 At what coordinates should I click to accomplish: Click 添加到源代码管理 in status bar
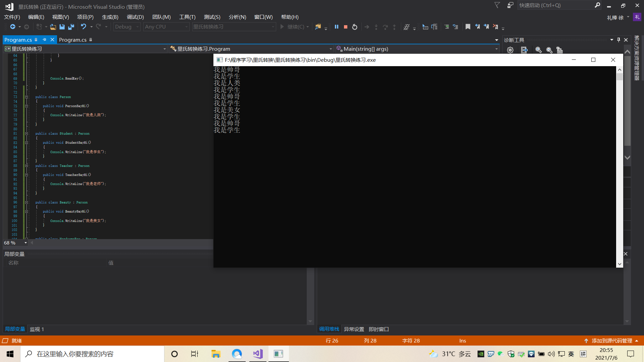[612, 341]
